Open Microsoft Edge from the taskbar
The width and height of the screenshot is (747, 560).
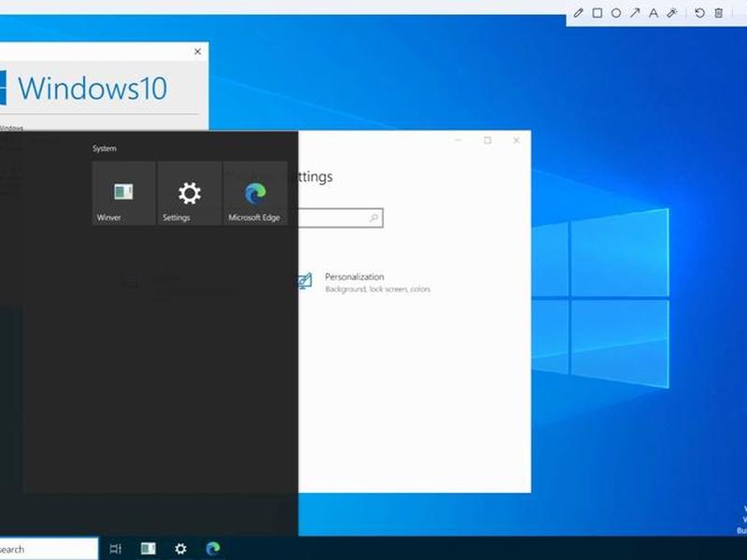[213, 549]
